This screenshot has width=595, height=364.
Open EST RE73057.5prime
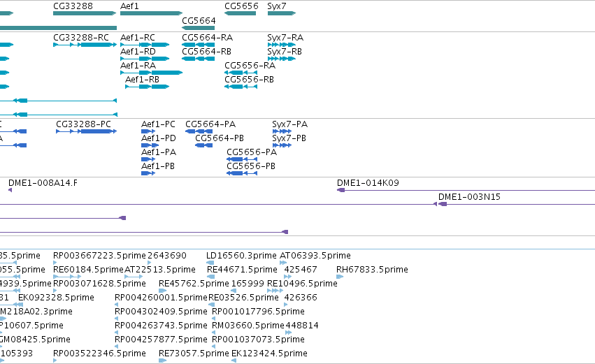162,361
